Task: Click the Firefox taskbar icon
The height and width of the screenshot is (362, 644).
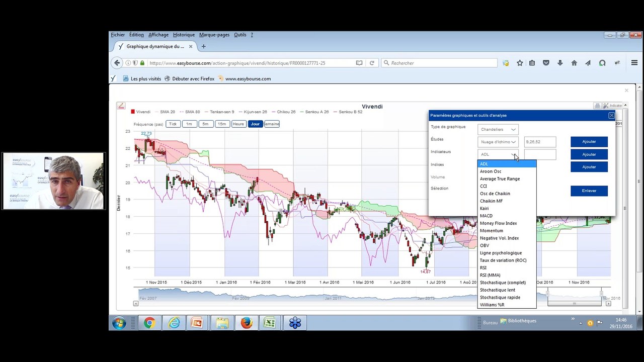Action: coord(246,323)
